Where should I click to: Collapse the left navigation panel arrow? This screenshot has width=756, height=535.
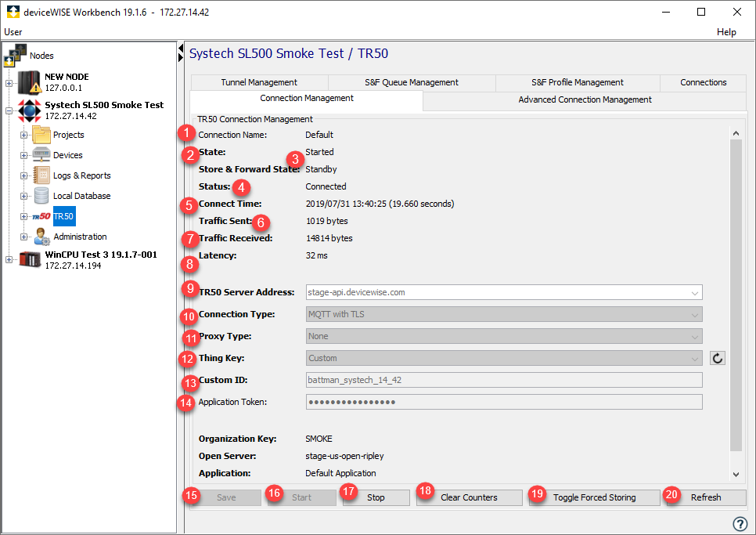coord(181,48)
